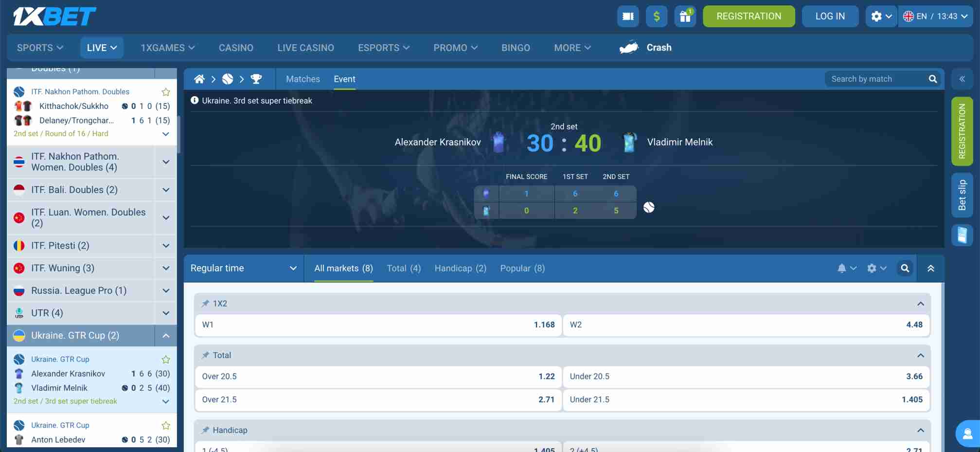Open the SPORTS menu
This screenshot has height=452, width=980.
40,48
